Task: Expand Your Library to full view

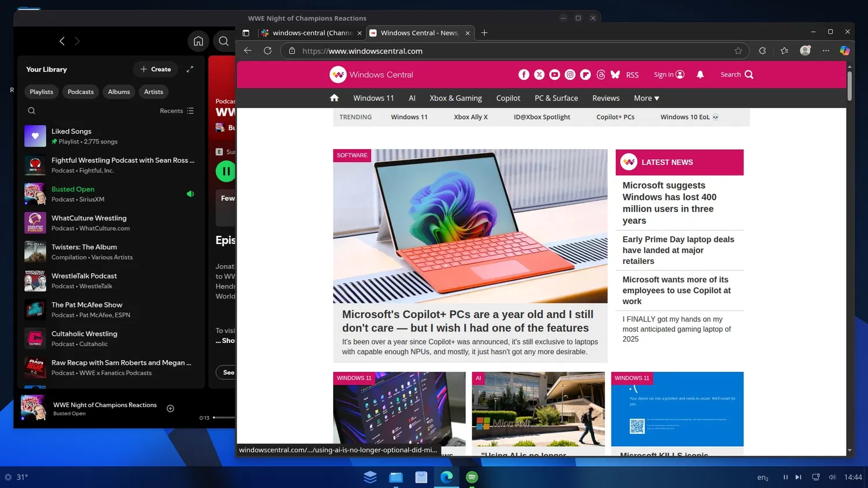Action: coord(190,69)
